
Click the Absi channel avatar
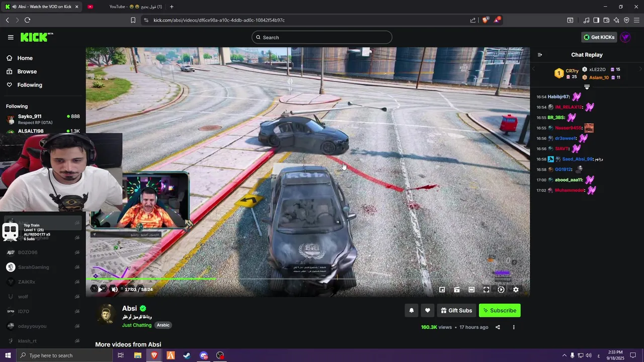coord(107,314)
